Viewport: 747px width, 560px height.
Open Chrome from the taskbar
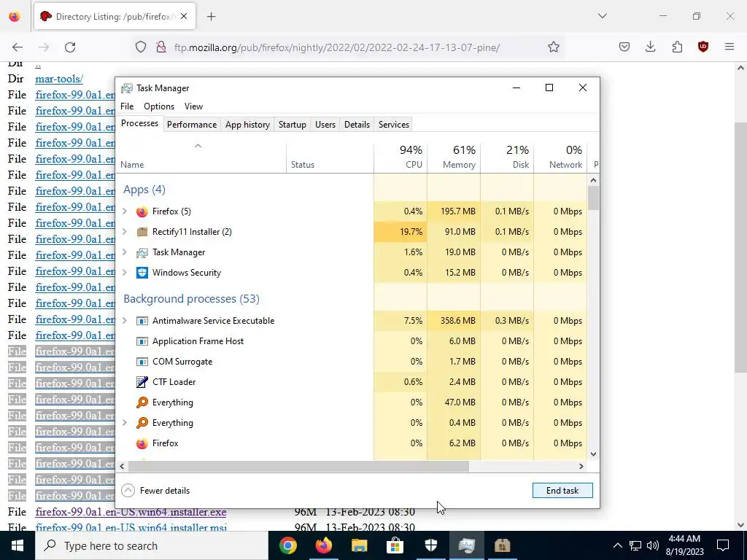pos(287,545)
